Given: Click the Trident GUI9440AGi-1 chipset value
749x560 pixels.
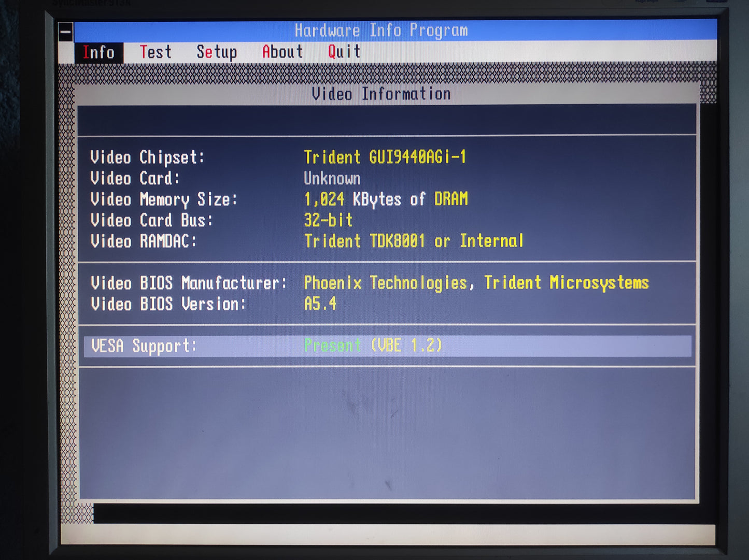Looking at the screenshot, I should (x=385, y=157).
